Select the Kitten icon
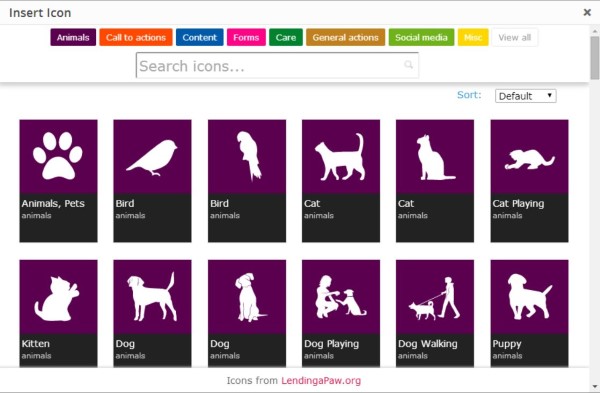The image size is (600, 393). coord(58,313)
